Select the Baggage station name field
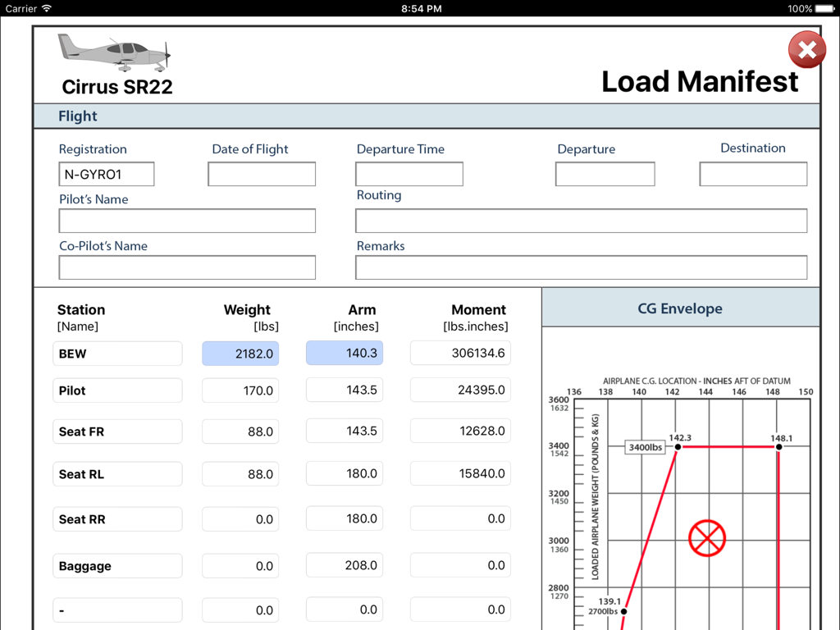The height and width of the screenshot is (630, 840). [x=117, y=566]
